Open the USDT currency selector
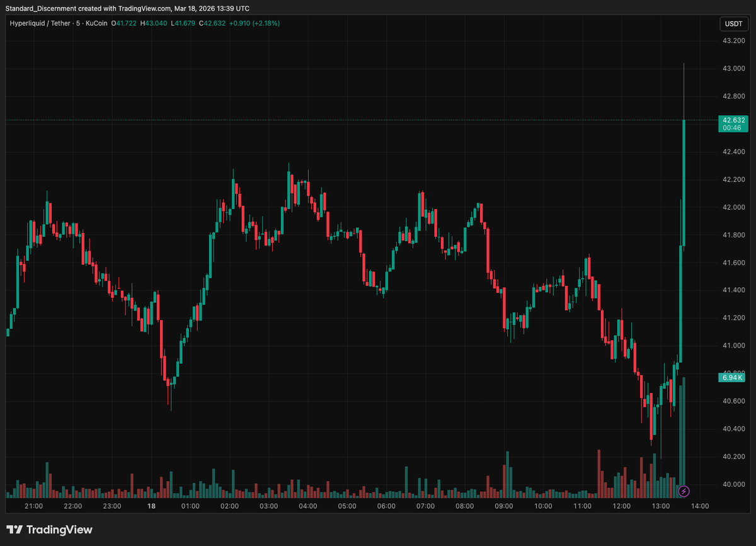This screenshot has width=756, height=546. 734,24
